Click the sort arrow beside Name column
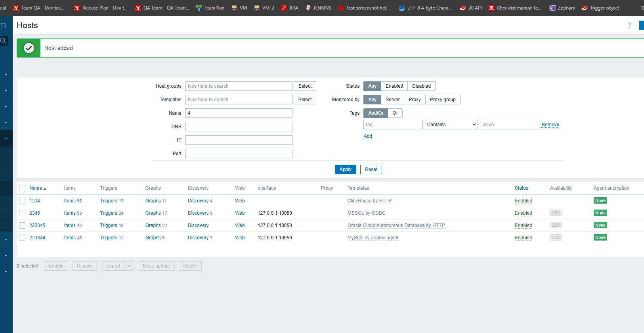Screen dimensions: 644x333 coord(45,189)
